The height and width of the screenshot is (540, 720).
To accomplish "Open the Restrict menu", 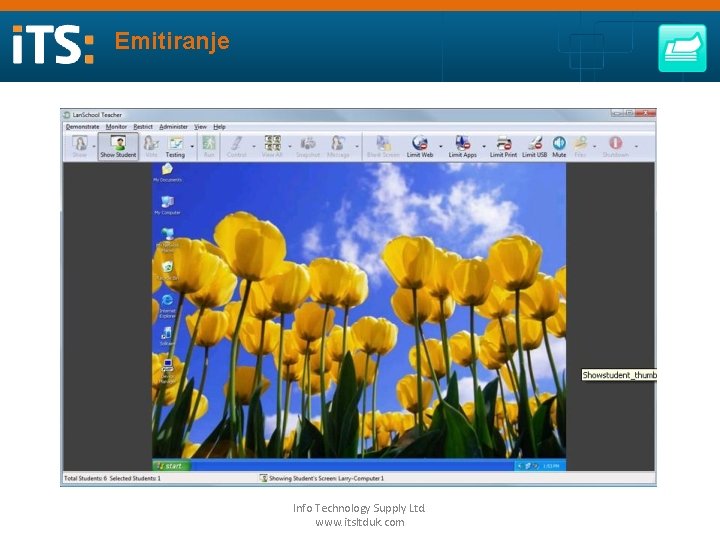I will coord(143,127).
